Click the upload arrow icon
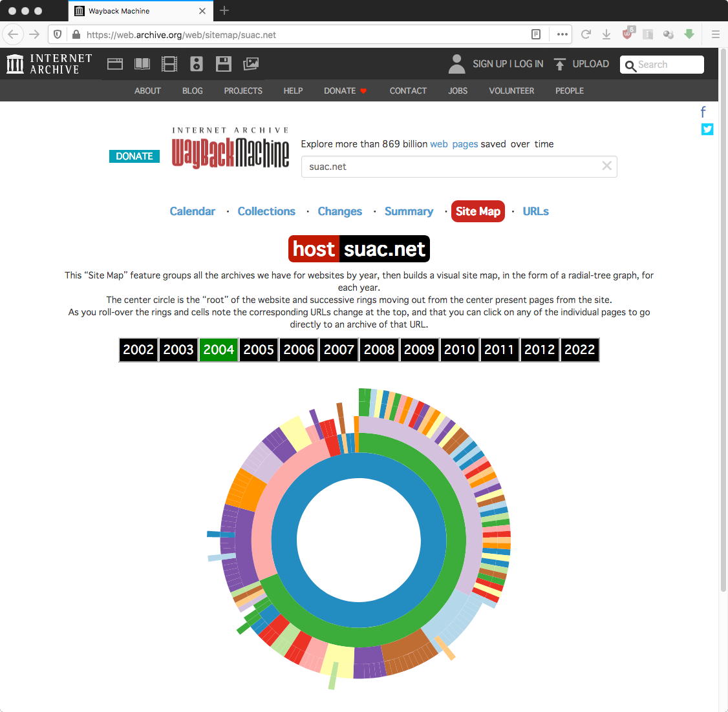 click(x=560, y=64)
